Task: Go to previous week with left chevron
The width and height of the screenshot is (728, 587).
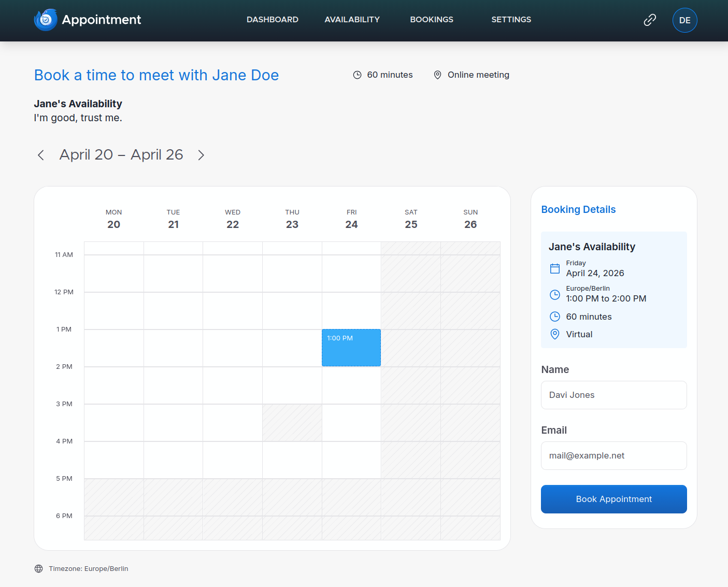Action: click(x=41, y=155)
